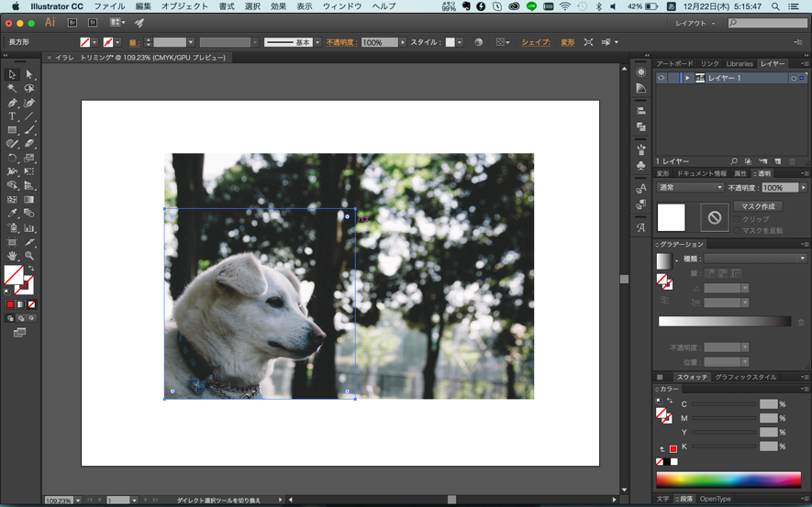Open the blend mode 通常 dropdown
The height and width of the screenshot is (507, 812).
click(690, 188)
